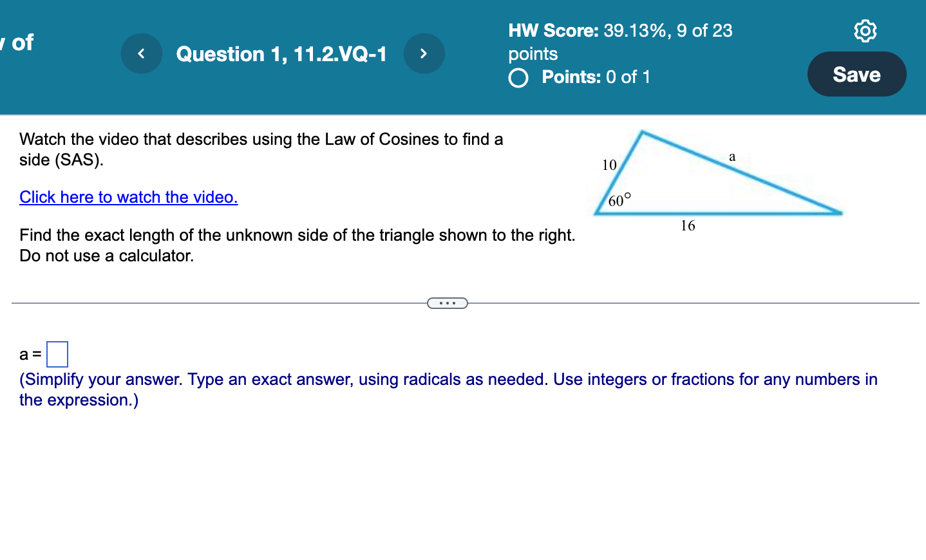
Task: Click the 60° angle label in the triangle
Action: (620, 200)
